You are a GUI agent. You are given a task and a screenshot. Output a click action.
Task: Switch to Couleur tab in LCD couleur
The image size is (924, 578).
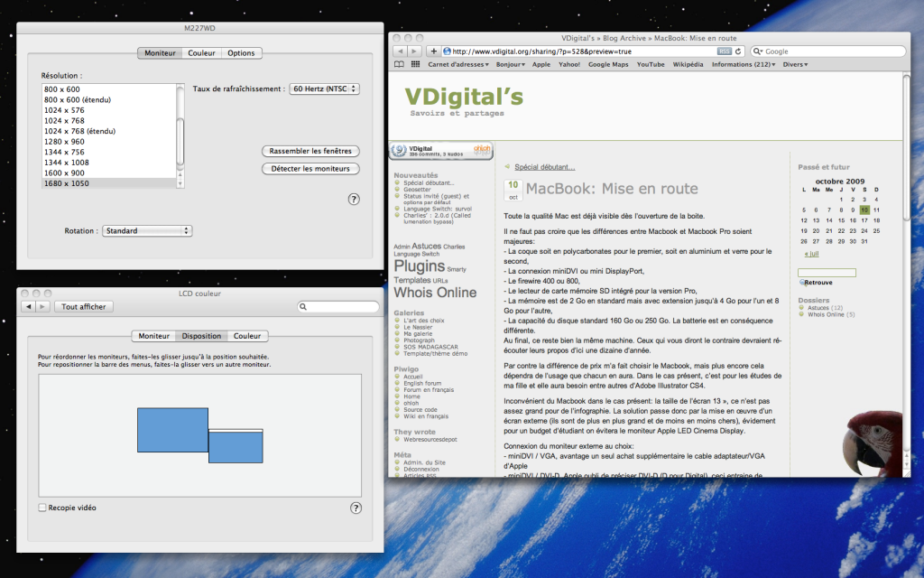(x=247, y=336)
